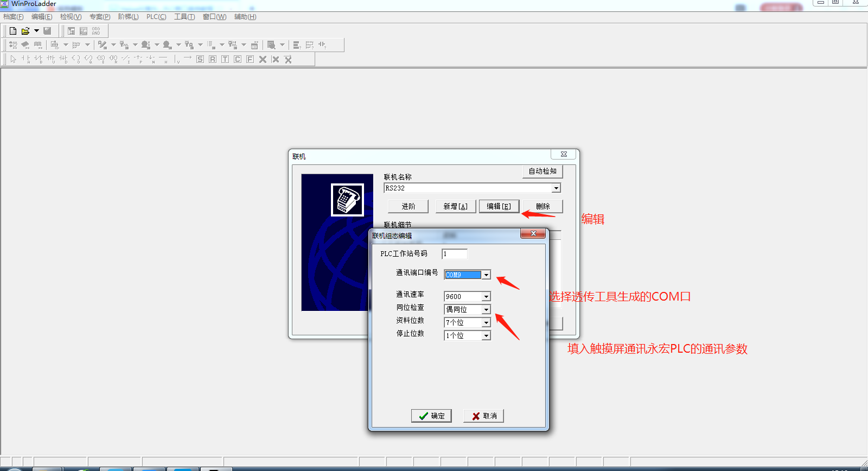Delete vertical line with |X icon

(275, 59)
